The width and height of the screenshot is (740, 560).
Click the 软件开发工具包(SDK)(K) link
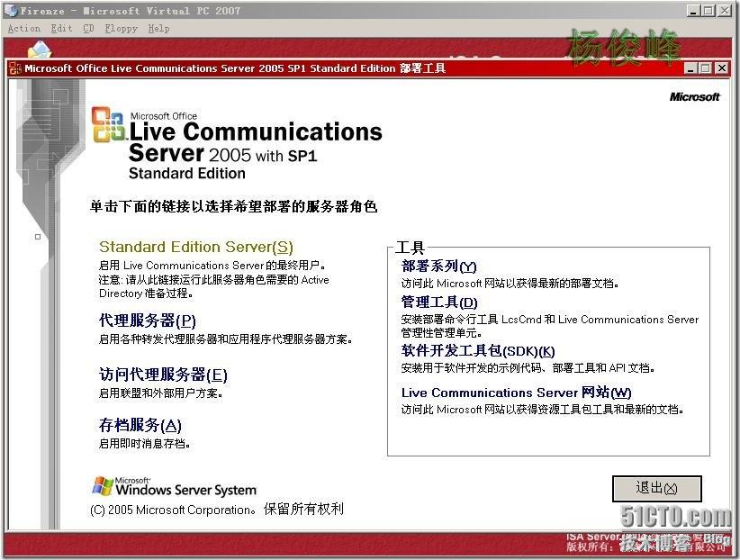(478, 351)
